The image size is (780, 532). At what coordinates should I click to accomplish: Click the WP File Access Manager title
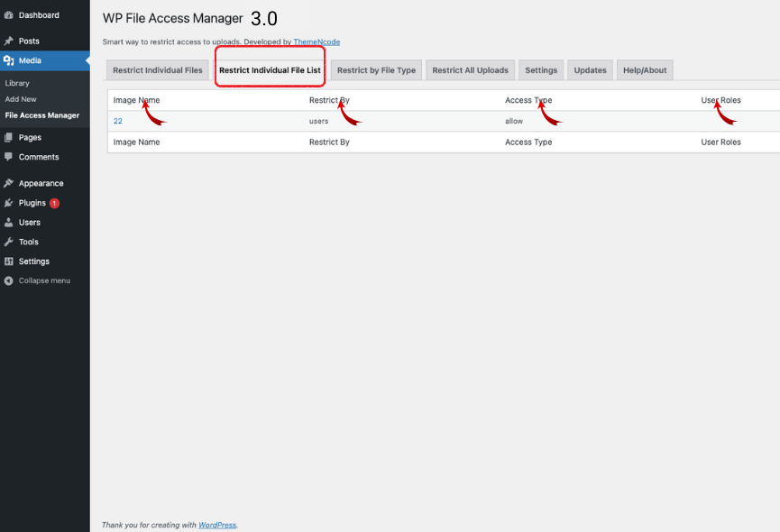[172, 18]
